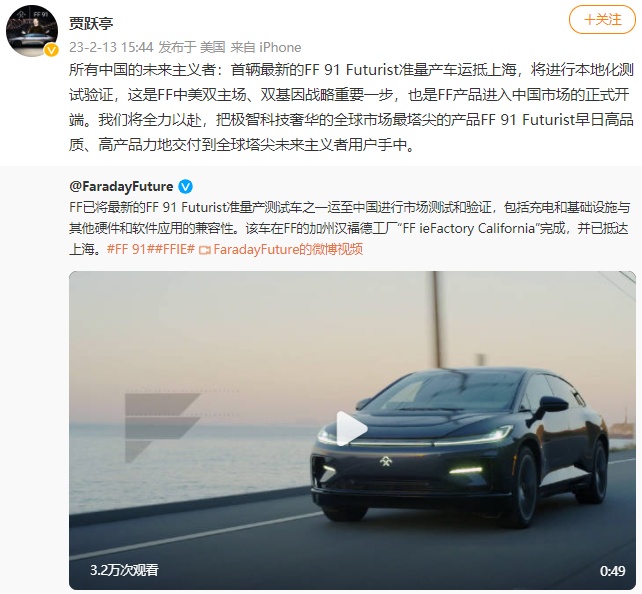Image resolution: width=642 pixels, height=594 pixels.
Task: Click the video icon before FaradayFuture的微博视频
Action: pos(204,250)
